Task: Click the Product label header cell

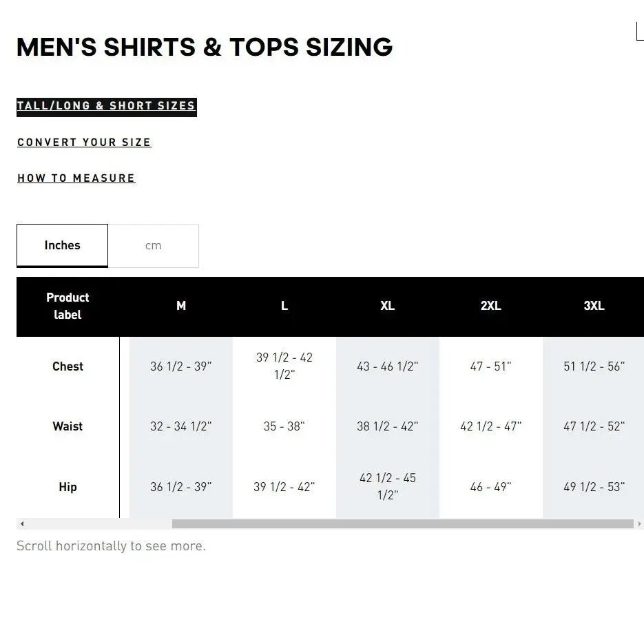Action: pos(67,307)
